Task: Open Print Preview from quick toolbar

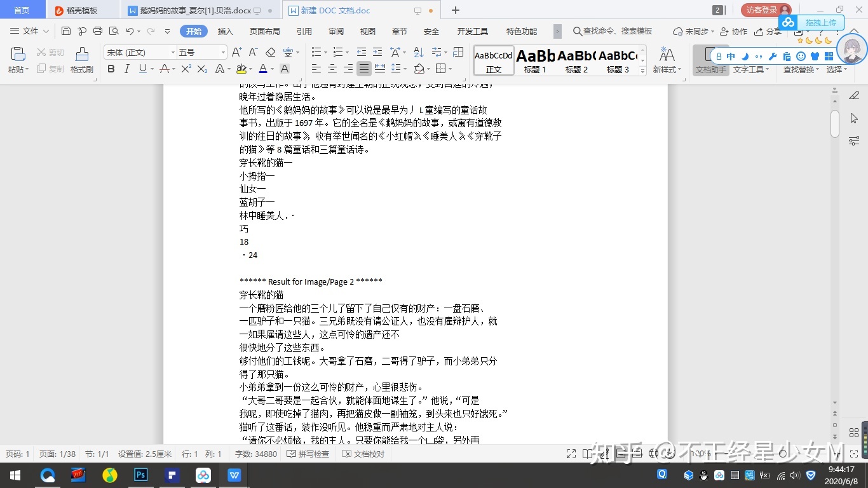Action: [114, 31]
